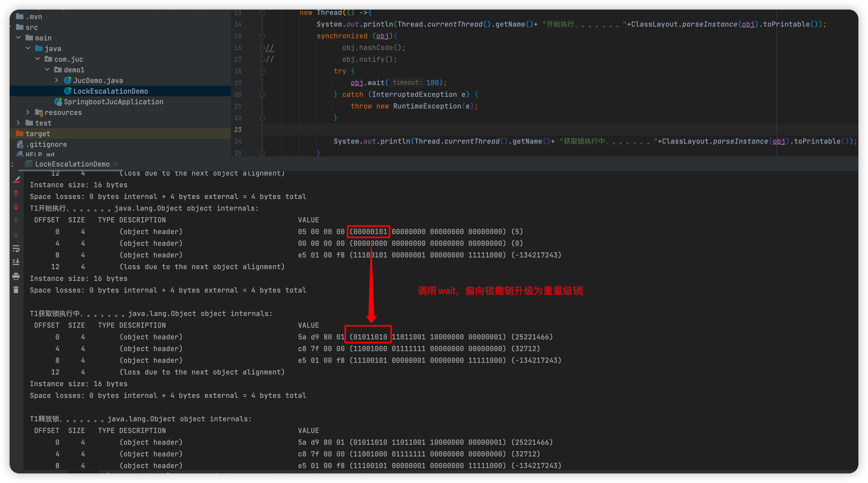Expand the test folder node
The width and height of the screenshot is (868, 483).
tap(18, 123)
